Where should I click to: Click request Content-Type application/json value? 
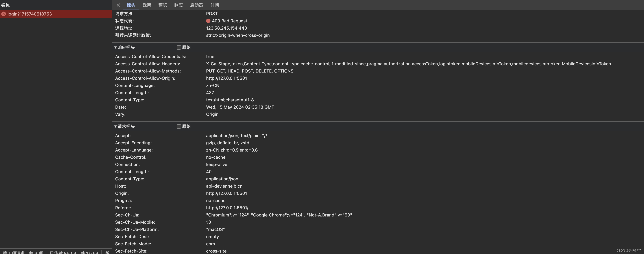pos(222,179)
